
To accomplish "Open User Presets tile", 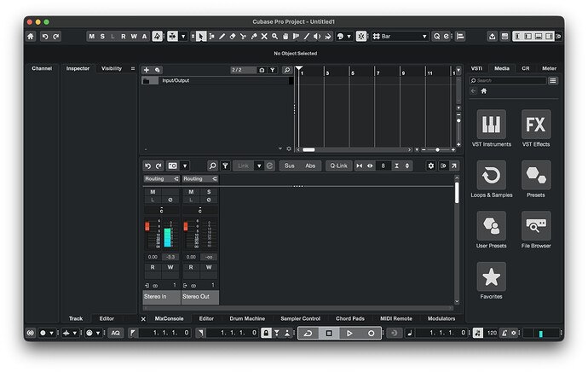I will point(491,225).
